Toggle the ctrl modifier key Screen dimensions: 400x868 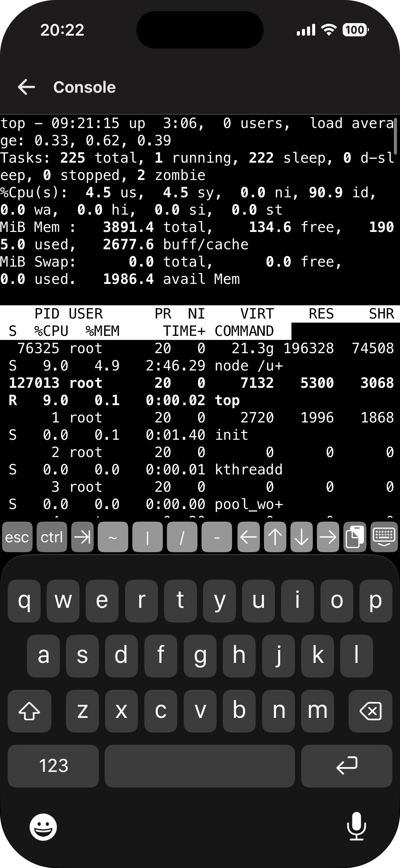pyautogui.click(x=52, y=537)
